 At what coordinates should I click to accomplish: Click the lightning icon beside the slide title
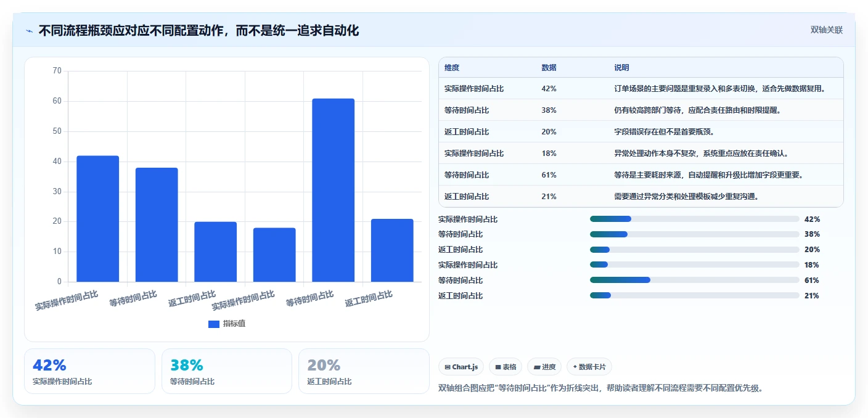pos(29,31)
